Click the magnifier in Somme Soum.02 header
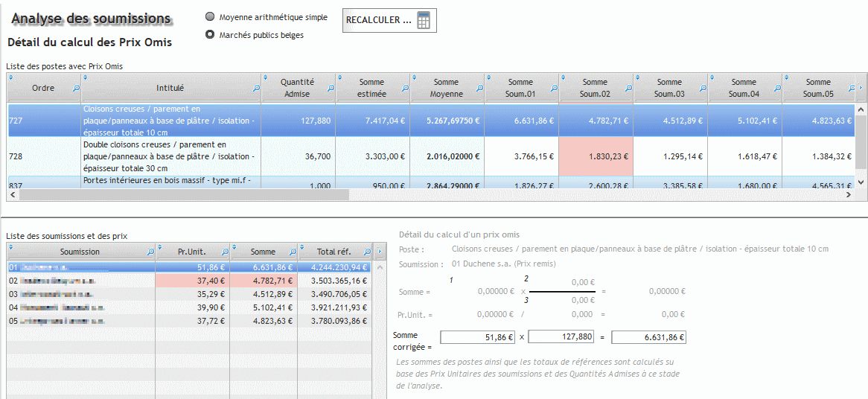The image size is (868, 399). 628,89
